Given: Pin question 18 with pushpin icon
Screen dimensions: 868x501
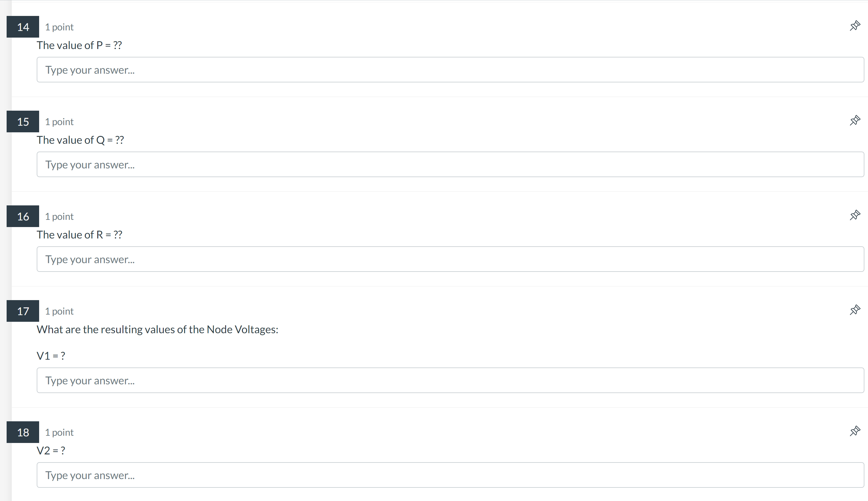Looking at the screenshot, I should [x=854, y=431].
